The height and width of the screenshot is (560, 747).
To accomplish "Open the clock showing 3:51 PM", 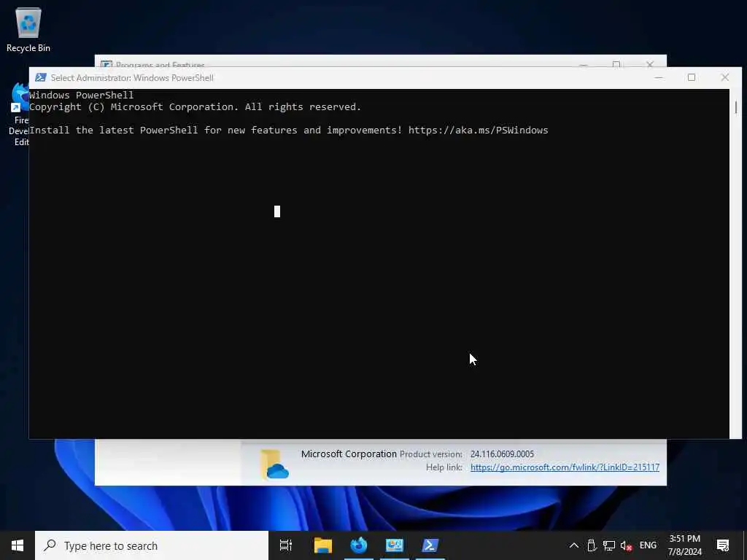I will (684, 545).
